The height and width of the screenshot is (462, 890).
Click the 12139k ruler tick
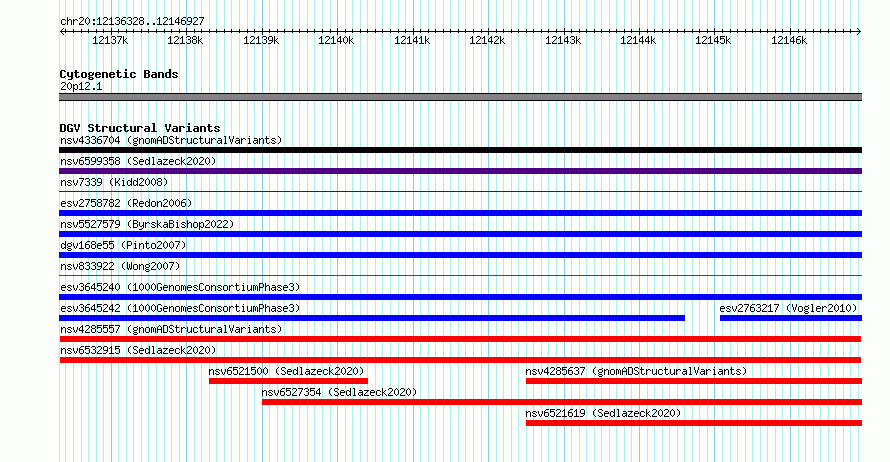261,40
